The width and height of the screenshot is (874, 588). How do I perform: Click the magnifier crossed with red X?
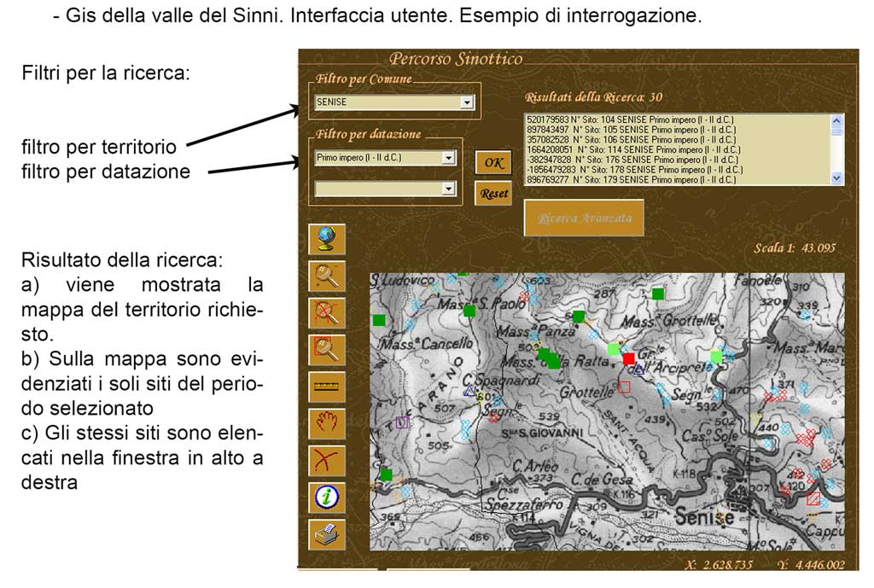326,311
